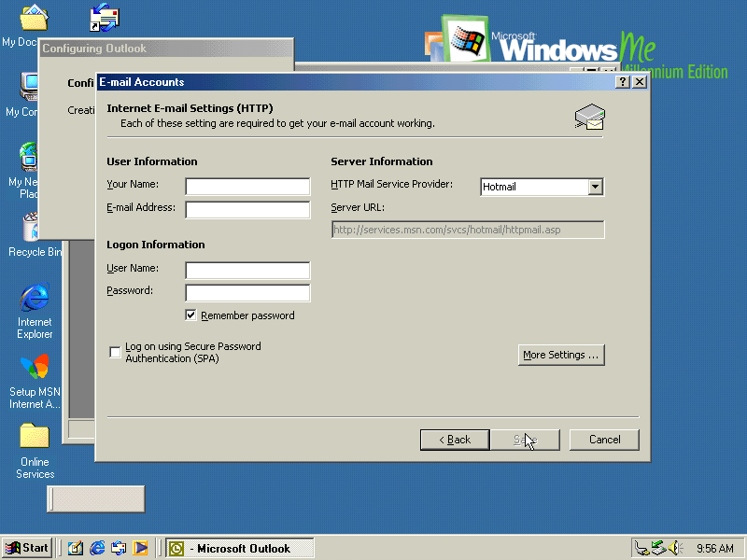747x560 pixels.
Task: Select the Outlook Express shortcut on the desktop
Action: click(105, 18)
